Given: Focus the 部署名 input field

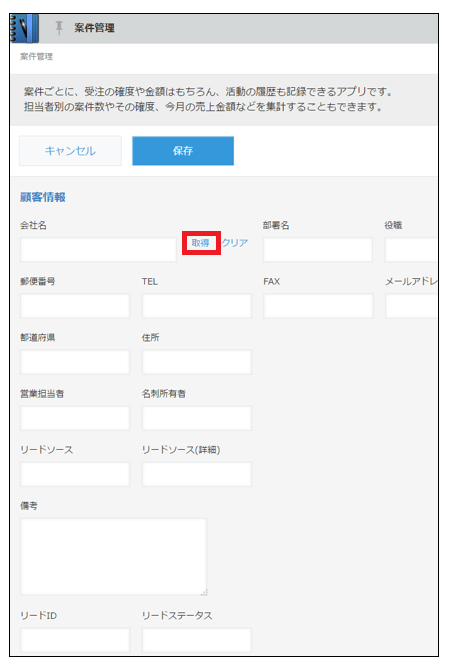Looking at the screenshot, I should (x=318, y=250).
